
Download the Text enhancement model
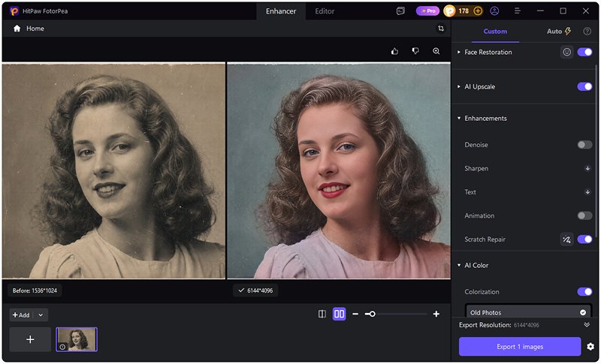click(x=587, y=192)
